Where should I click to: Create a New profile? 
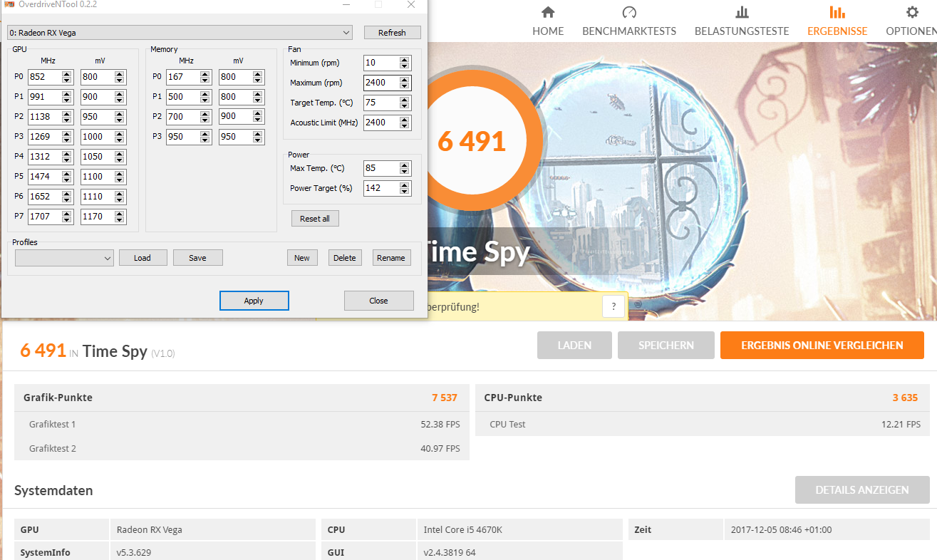[302, 258]
